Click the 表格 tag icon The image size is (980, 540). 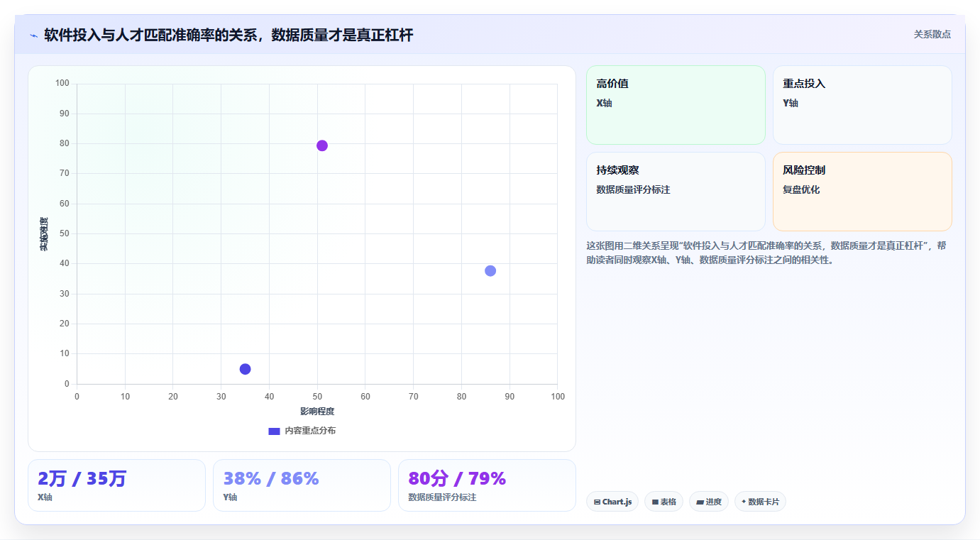655,502
